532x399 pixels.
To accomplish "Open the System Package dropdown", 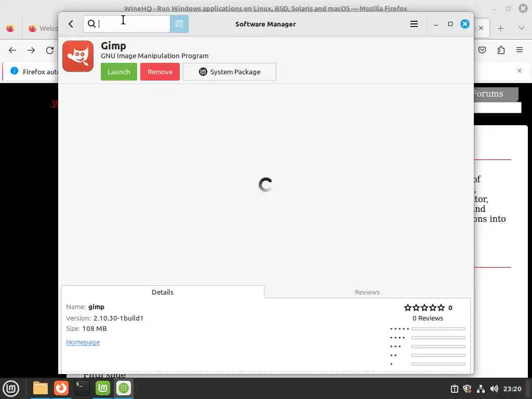I will pos(229,72).
